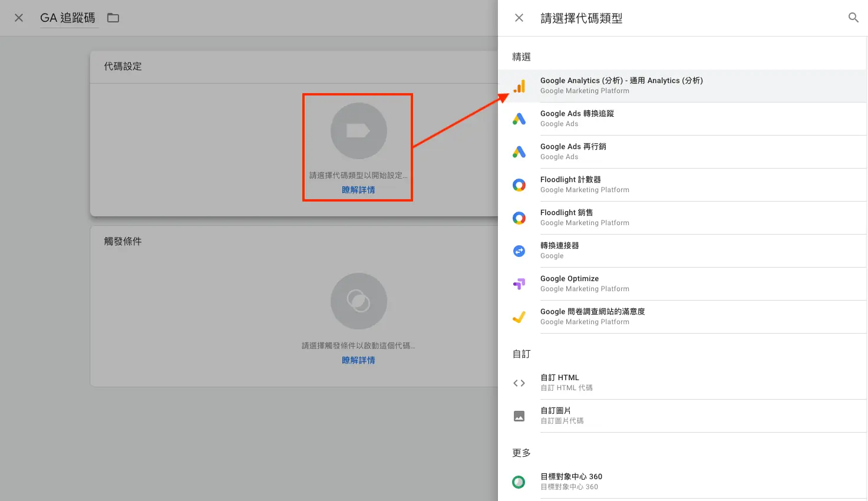Click the 觸發條件 card heading

point(123,242)
